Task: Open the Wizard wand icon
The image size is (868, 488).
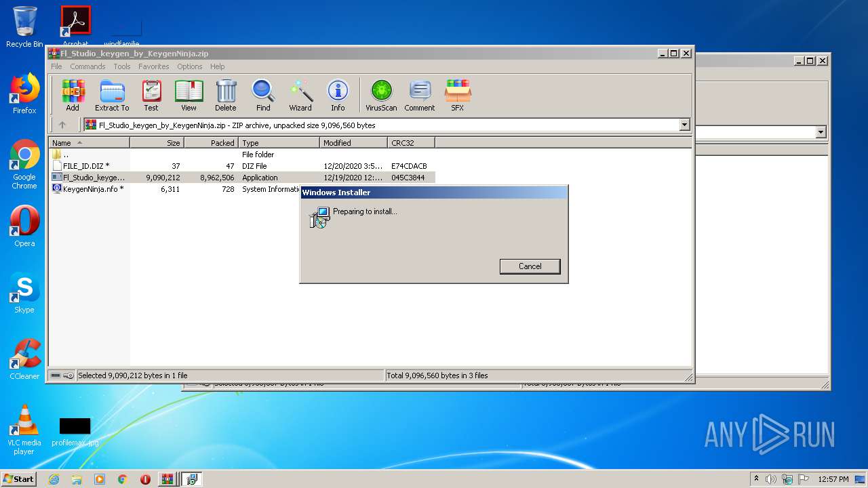Action: pos(300,95)
